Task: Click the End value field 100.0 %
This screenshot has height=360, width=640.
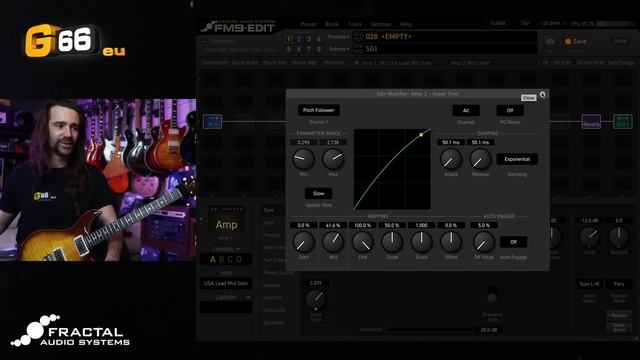Action: click(x=362, y=225)
